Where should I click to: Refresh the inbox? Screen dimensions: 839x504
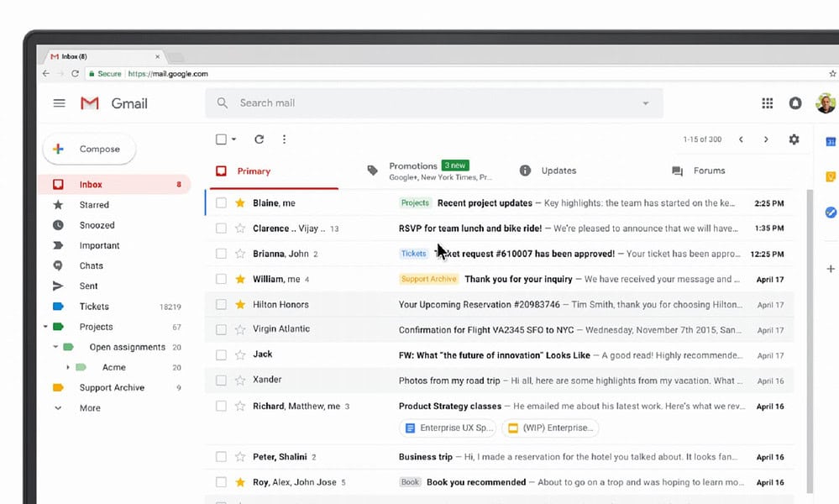259,139
